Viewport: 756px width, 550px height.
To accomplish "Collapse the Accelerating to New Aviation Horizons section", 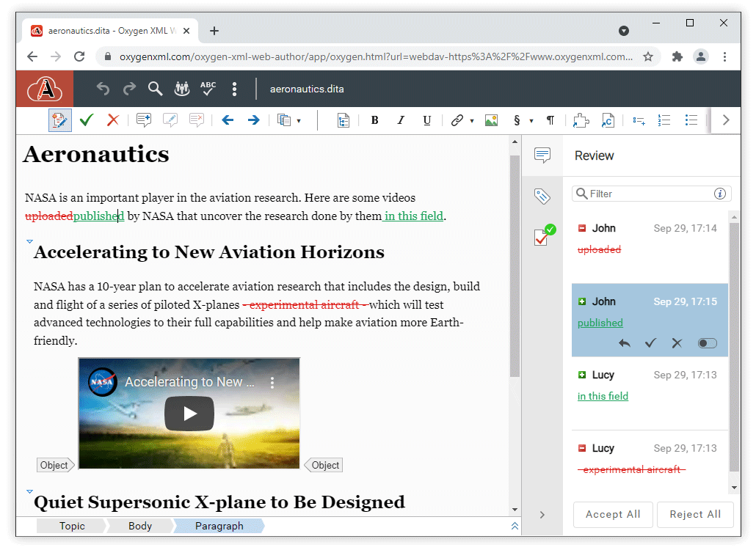I will click(29, 241).
